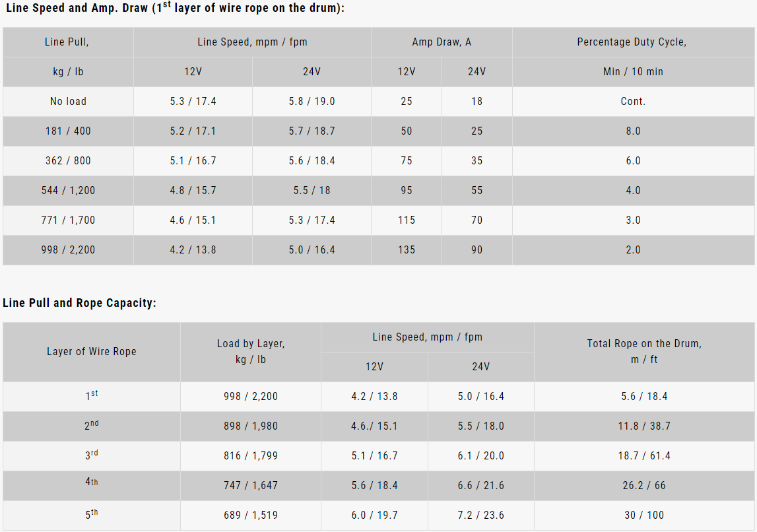Select the "7.2 / 23.6" line speed cell
Viewport: 757px width, 532px height.
(480, 515)
